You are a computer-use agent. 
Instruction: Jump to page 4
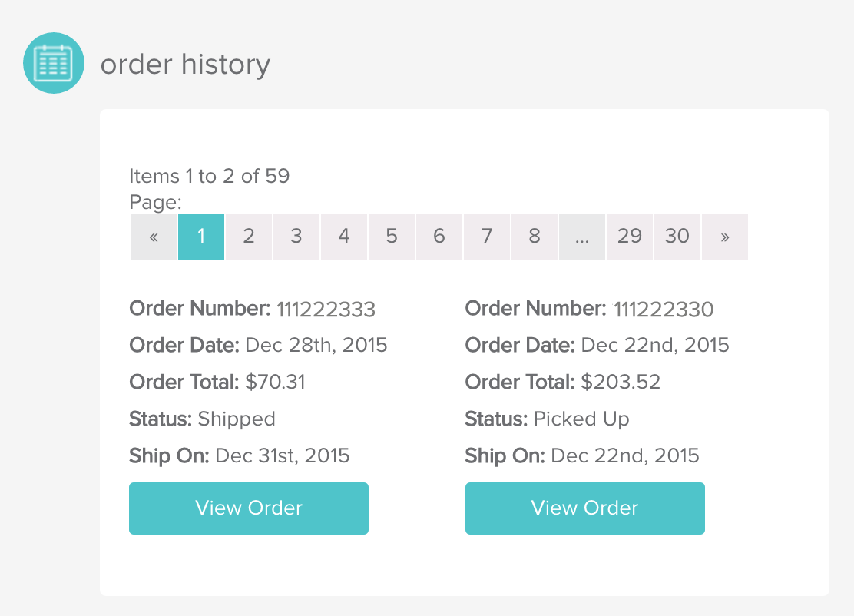(343, 236)
